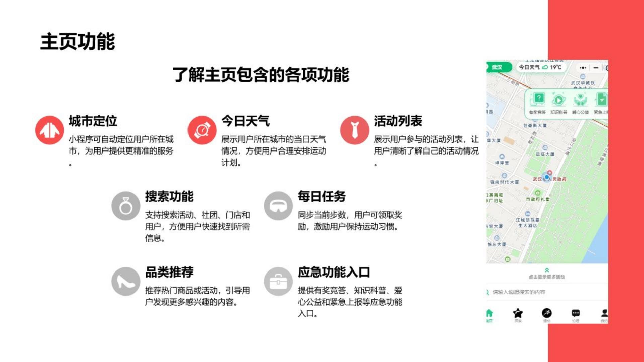Click the gray goggles 每日任务 icon
The width and height of the screenshot is (644, 362).
pos(278,206)
